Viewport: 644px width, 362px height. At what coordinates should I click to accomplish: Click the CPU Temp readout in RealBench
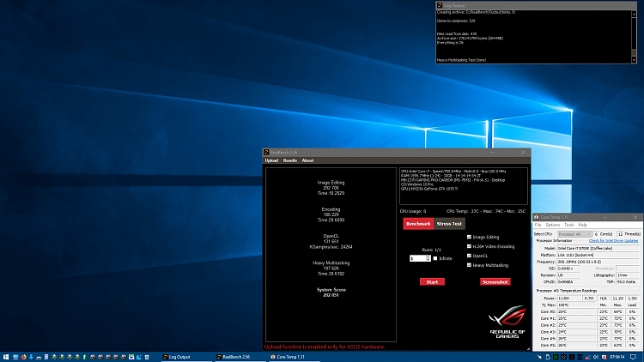click(486, 211)
